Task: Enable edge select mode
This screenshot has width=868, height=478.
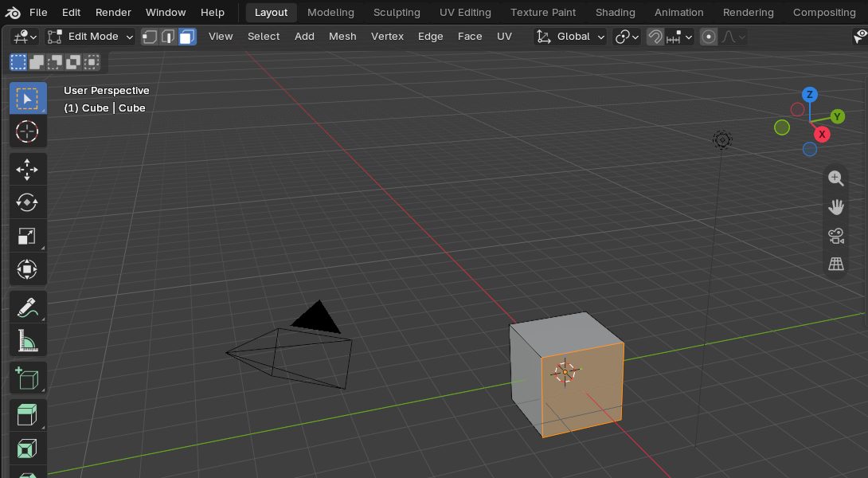Action: 168,37
